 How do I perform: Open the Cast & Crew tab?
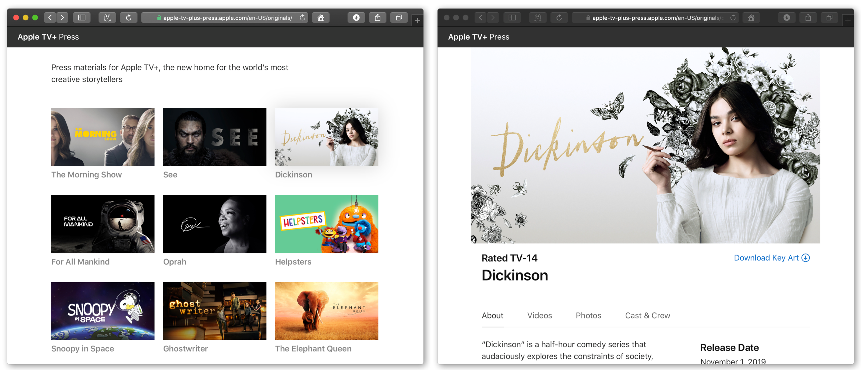647,315
